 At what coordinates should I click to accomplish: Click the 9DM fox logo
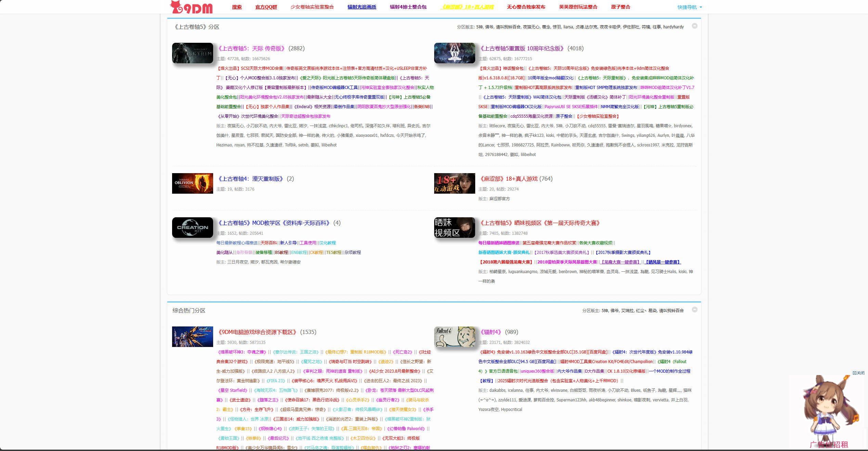(191, 7)
